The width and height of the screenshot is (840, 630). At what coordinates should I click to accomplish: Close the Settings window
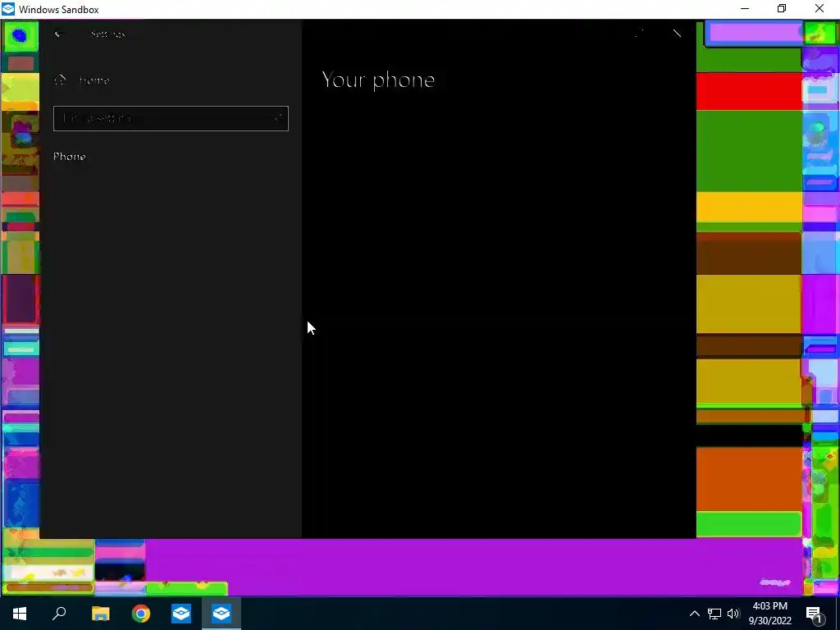pos(677,34)
